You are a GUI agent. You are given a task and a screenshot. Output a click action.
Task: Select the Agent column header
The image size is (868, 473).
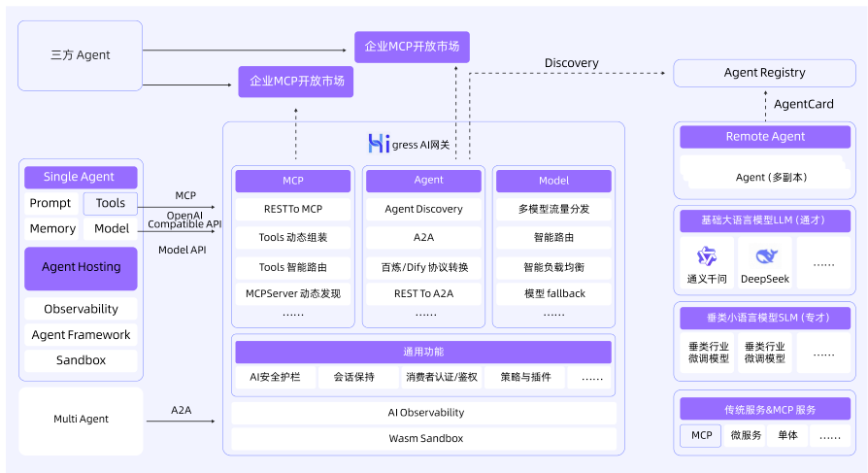click(x=423, y=180)
